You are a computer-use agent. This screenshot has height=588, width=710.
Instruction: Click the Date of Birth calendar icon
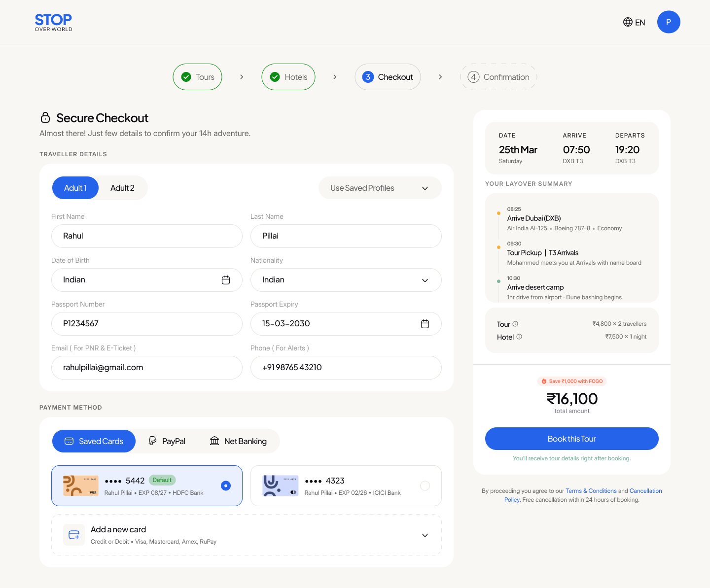[226, 280]
